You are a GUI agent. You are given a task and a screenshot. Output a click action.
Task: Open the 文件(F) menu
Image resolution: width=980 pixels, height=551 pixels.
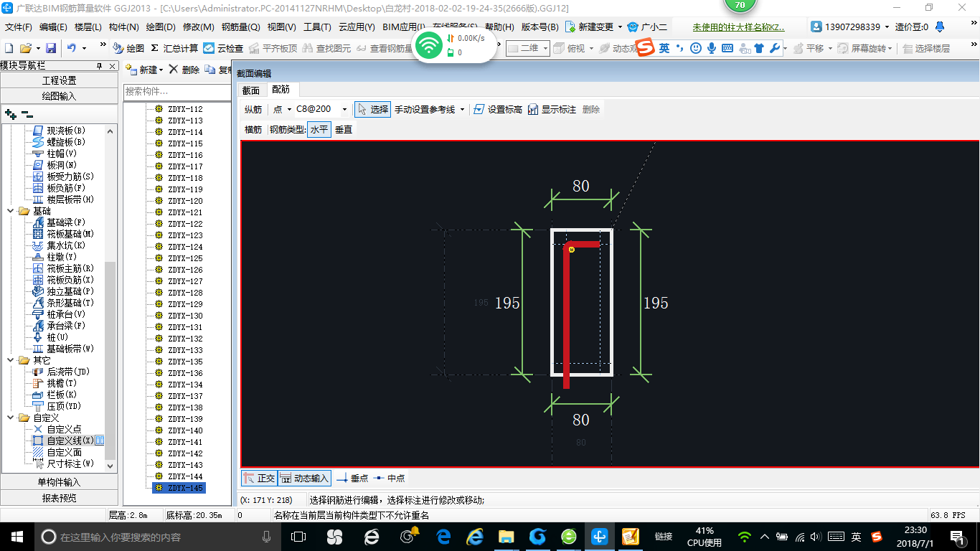click(x=19, y=27)
